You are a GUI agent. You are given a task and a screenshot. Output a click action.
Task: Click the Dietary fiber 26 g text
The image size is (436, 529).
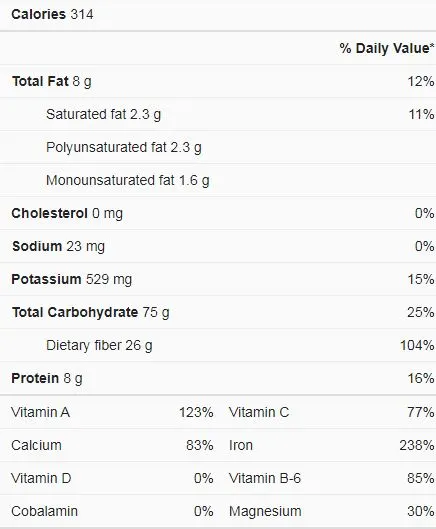coord(99,345)
